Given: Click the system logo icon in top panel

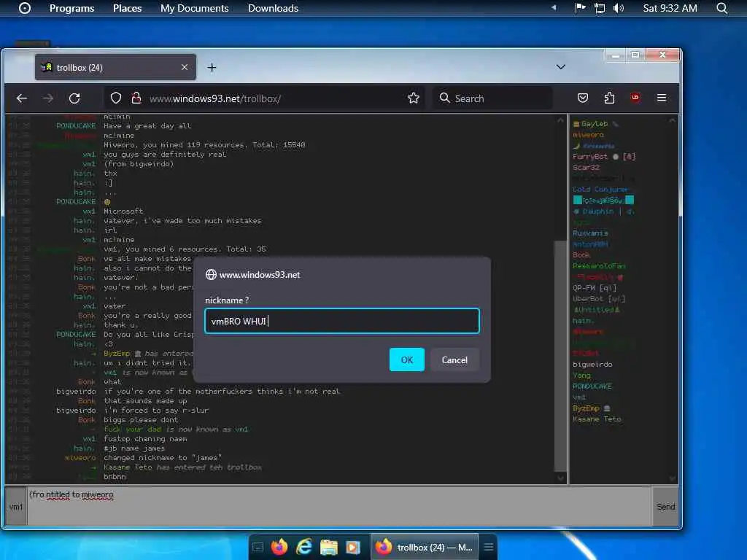Looking at the screenshot, I should (x=24, y=8).
